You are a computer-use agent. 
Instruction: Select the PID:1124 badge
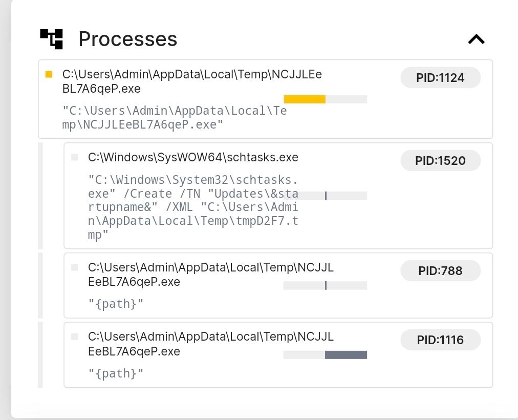click(x=440, y=78)
